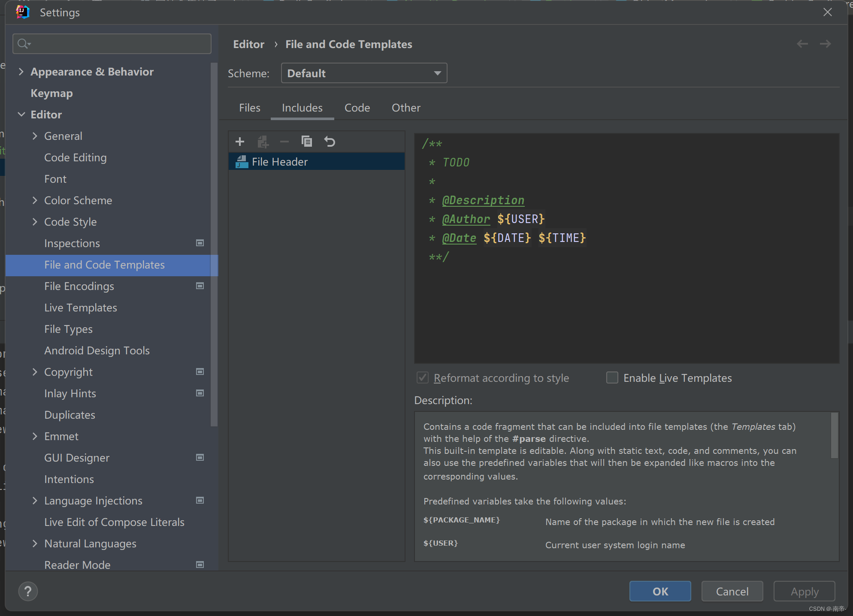Screen dimensions: 853x616
Task: Click the Apply button
Action: (x=805, y=592)
